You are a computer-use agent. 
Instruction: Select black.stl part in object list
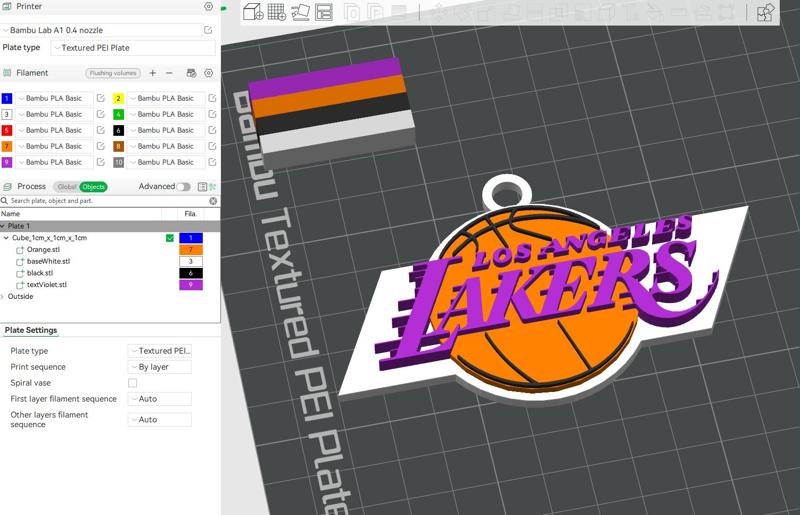(40, 273)
